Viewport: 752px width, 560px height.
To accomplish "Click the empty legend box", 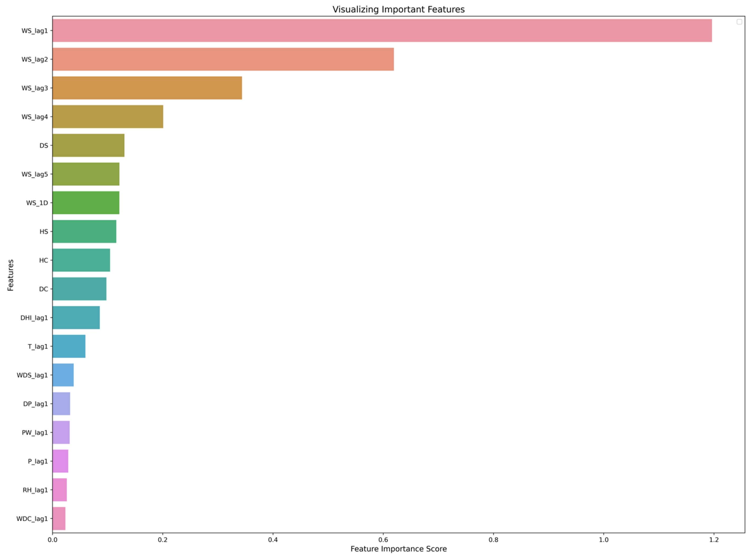I will (x=739, y=22).
